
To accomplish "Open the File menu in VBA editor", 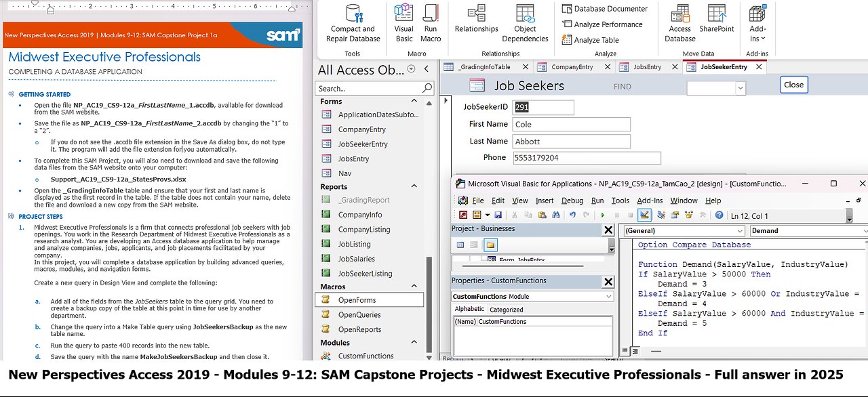I will click(478, 201).
